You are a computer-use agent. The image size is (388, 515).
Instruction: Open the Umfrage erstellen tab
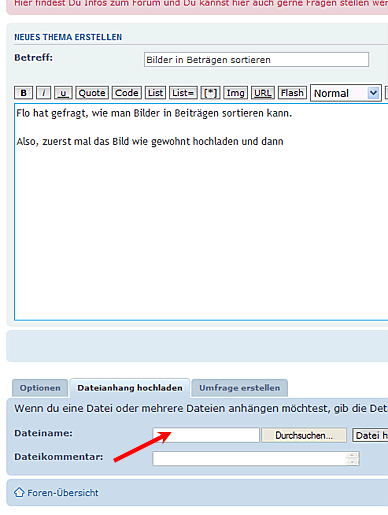pos(239,388)
